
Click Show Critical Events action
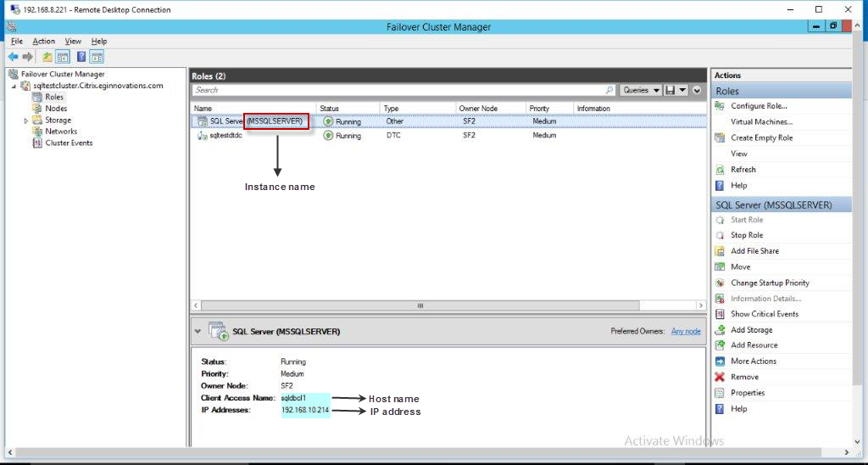tap(765, 314)
